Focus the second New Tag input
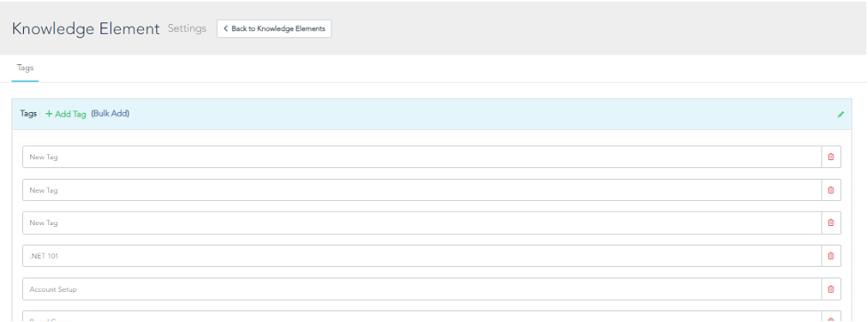 (x=422, y=190)
